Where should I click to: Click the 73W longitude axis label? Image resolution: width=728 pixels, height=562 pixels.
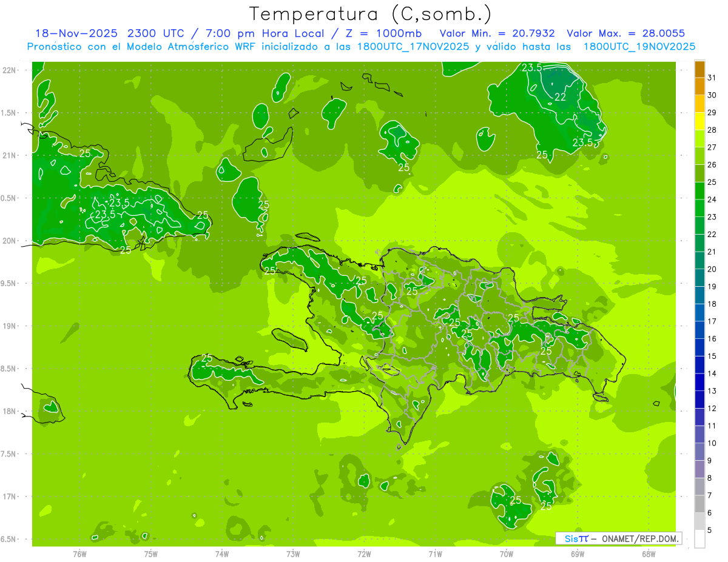pyautogui.click(x=293, y=554)
